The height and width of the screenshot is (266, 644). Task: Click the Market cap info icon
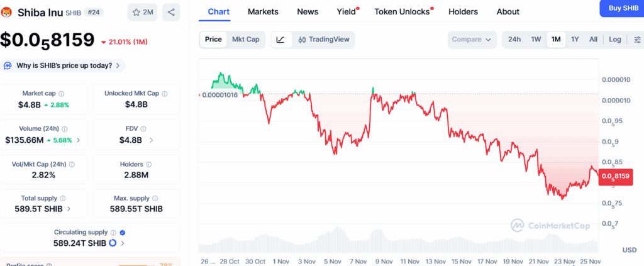pyautogui.click(x=61, y=94)
